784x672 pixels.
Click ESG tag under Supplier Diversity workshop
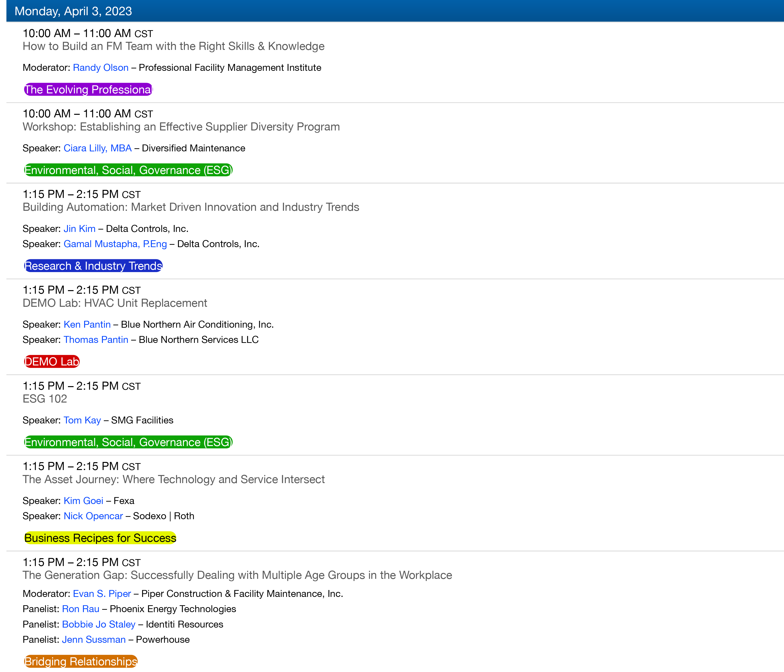click(128, 170)
